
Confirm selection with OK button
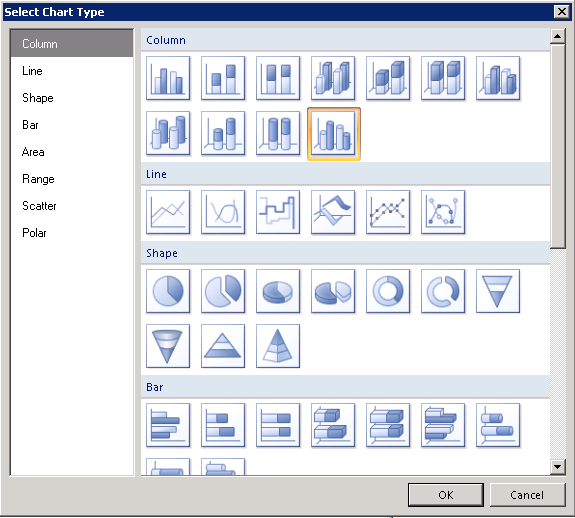446,495
